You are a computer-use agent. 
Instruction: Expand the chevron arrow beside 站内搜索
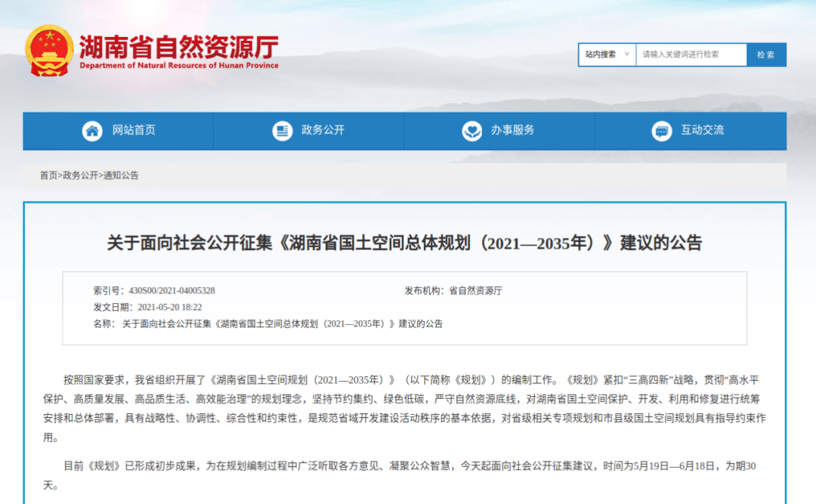click(626, 54)
